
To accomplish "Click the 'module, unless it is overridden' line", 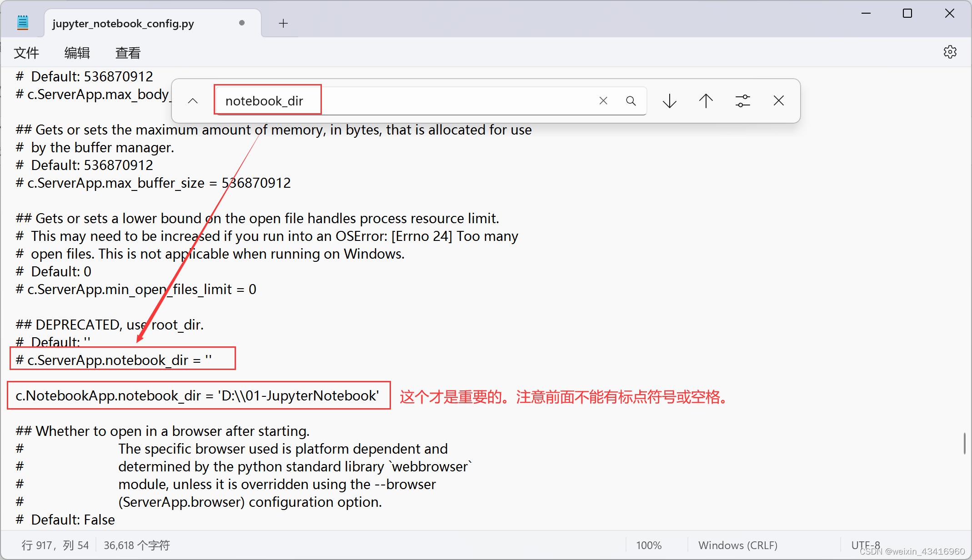I will [277, 484].
